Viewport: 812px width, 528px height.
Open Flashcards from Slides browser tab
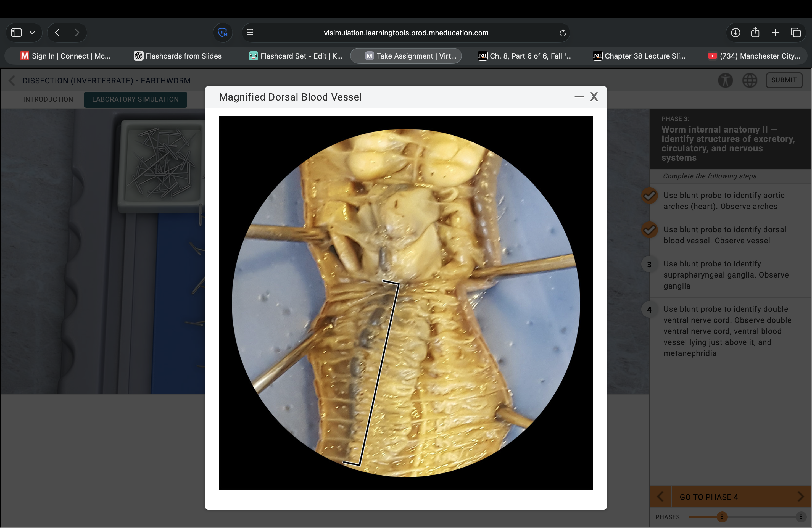point(177,56)
